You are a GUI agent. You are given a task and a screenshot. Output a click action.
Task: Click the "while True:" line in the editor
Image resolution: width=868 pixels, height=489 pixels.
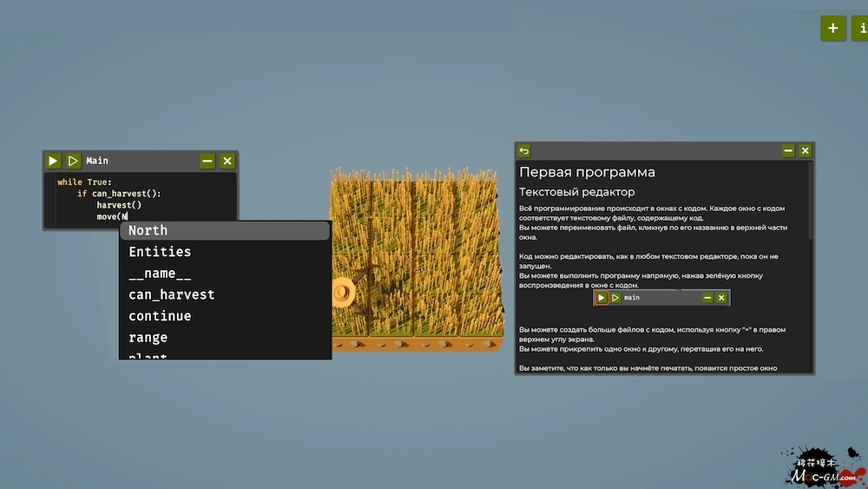(84, 182)
